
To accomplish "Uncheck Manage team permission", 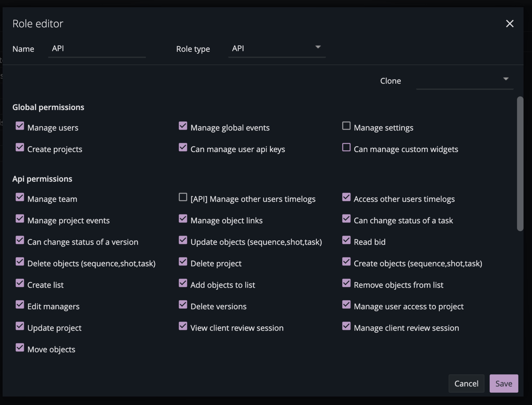I will pos(20,197).
